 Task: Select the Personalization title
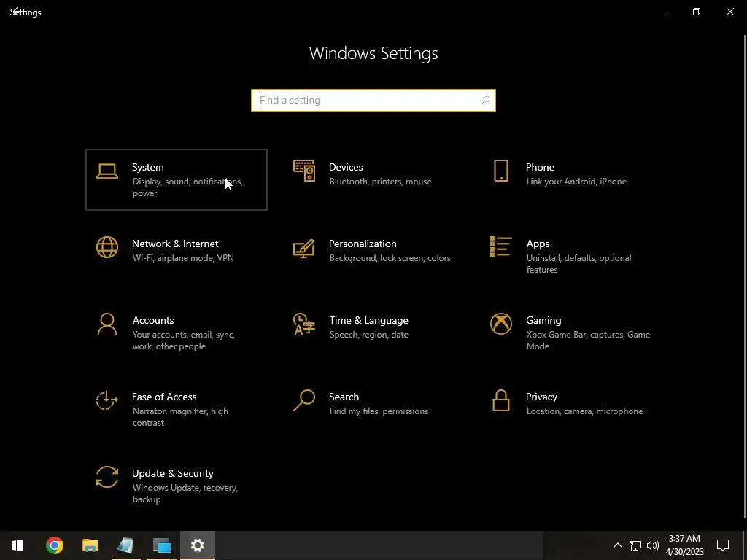[363, 244]
